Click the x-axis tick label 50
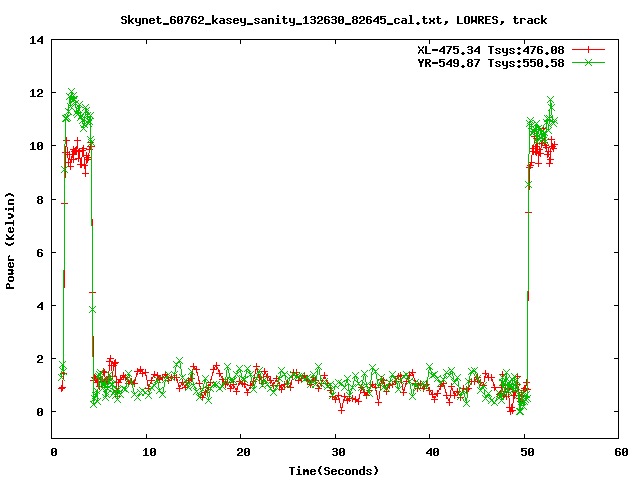The image size is (640, 480). click(x=527, y=452)
